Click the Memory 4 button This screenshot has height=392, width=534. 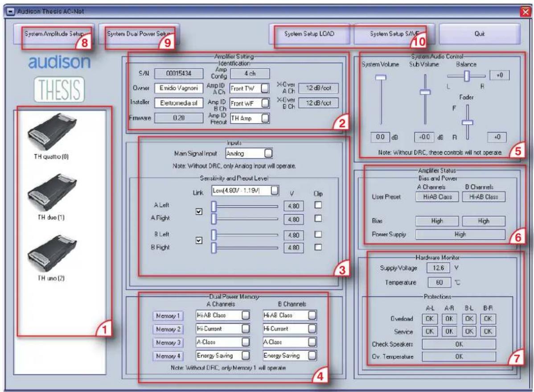pos(168,356)
